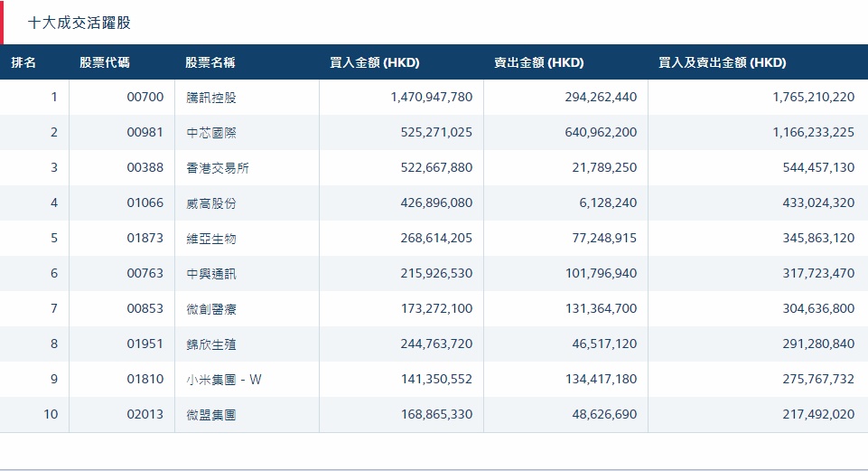Screen dimensions: 868x471
Task: Select stock code 00853
Action: (145, 308)
